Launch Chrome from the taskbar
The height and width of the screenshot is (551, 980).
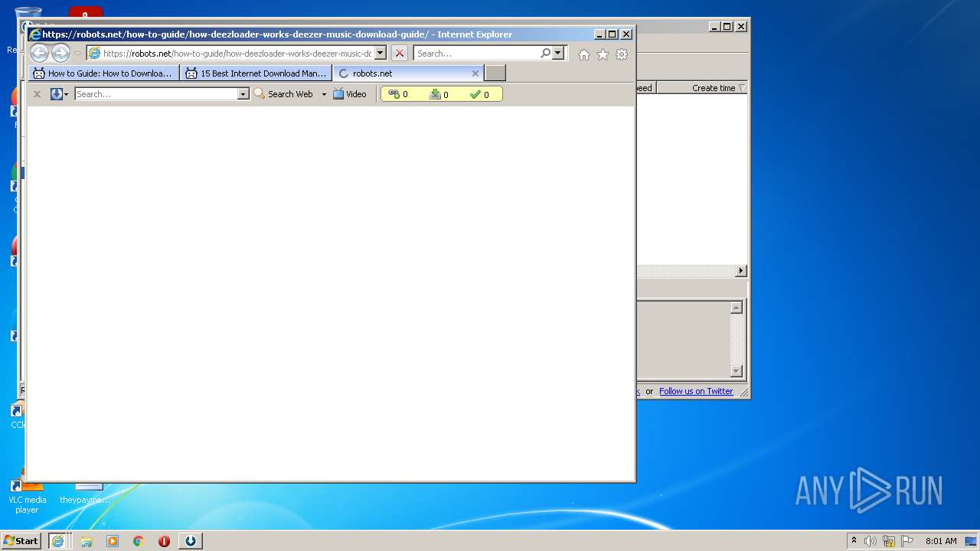coord(139,541)
